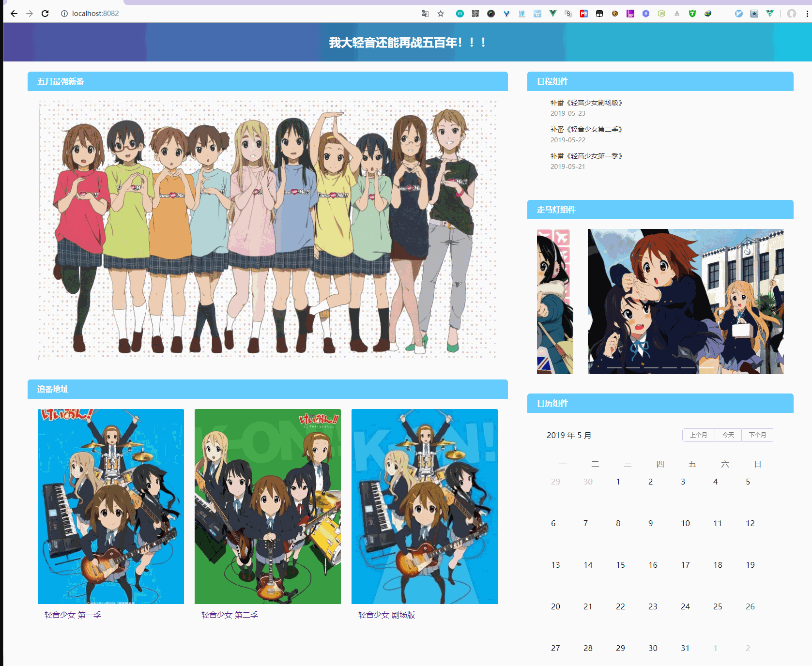Screen dimensions: 812x666
Task: Open the purple RP Axure extension
Action: 630,14
